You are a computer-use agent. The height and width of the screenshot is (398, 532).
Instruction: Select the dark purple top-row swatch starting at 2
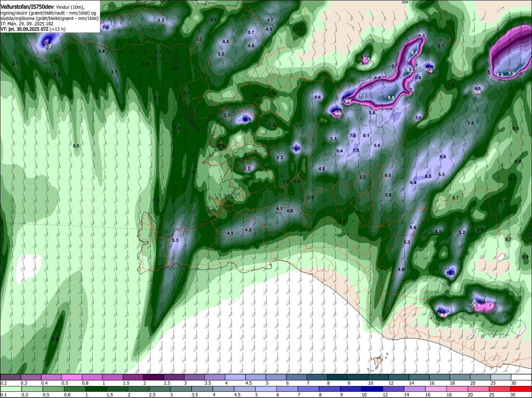pos(153,377)
